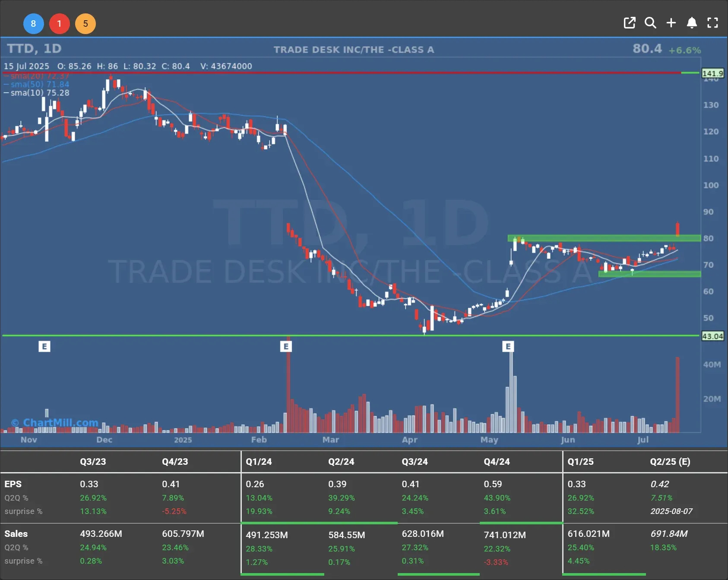The image size is (728, 580).
Task: Click the TRADE DESK INC/THE -CLASS A title
Action: click(x=354, y=50)
